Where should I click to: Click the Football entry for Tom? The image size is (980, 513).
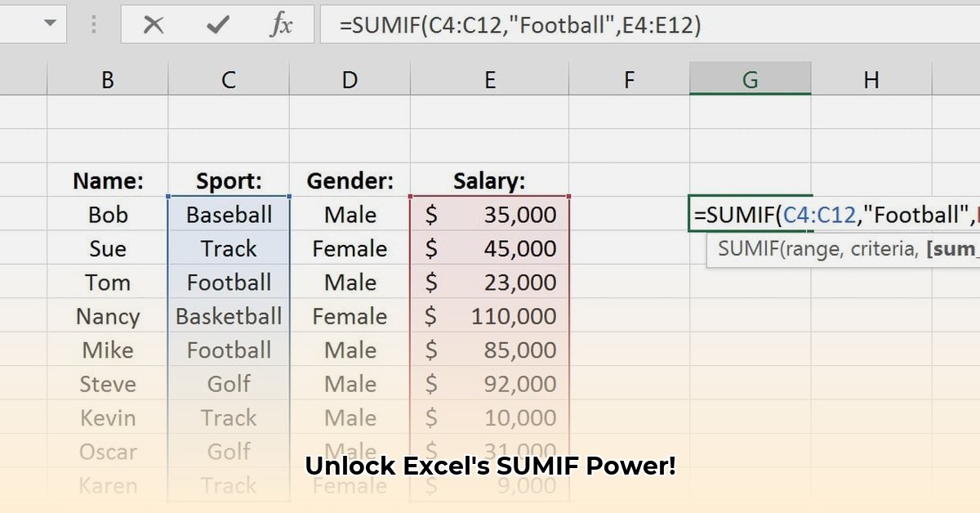[x=228, y=282]
